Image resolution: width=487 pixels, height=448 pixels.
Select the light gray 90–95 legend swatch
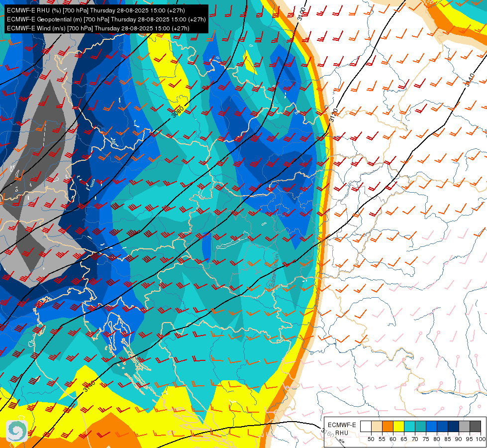pos(464,426)
